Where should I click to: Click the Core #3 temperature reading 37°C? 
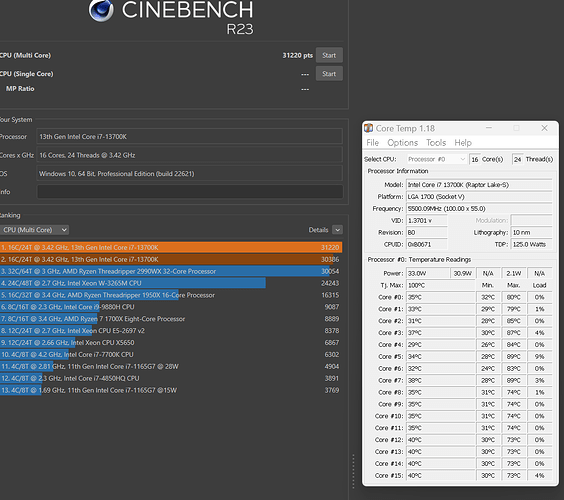coord(441,333)
